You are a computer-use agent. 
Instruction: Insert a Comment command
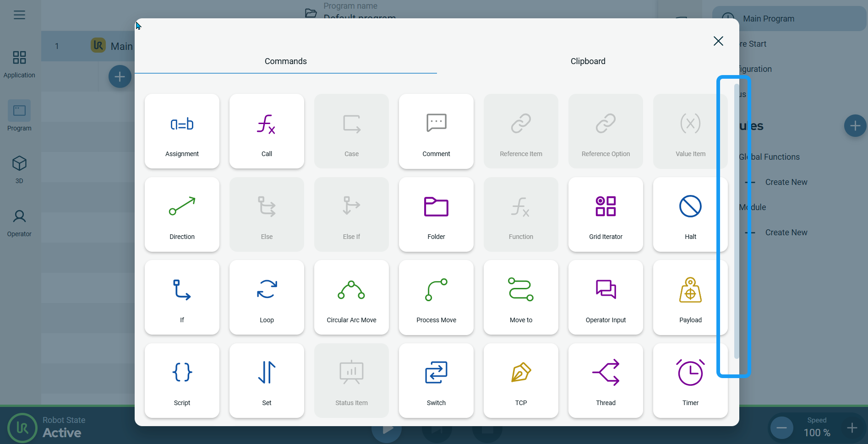click(x=436, y=131)
